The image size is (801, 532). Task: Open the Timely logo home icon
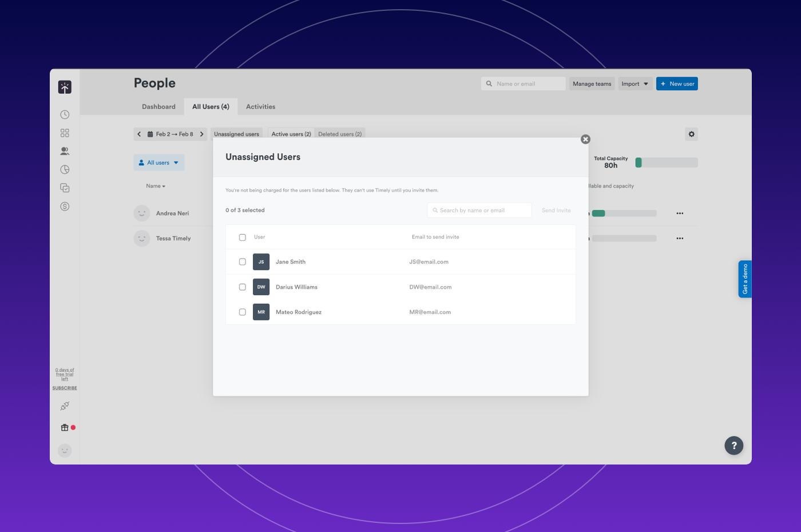pyautogui.click(x=65, y=86)
